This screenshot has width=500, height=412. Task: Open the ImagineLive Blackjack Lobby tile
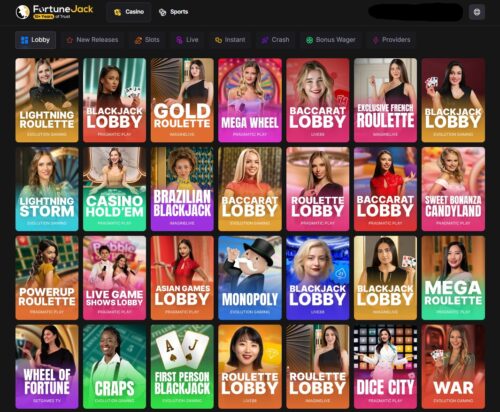[385, 278]
